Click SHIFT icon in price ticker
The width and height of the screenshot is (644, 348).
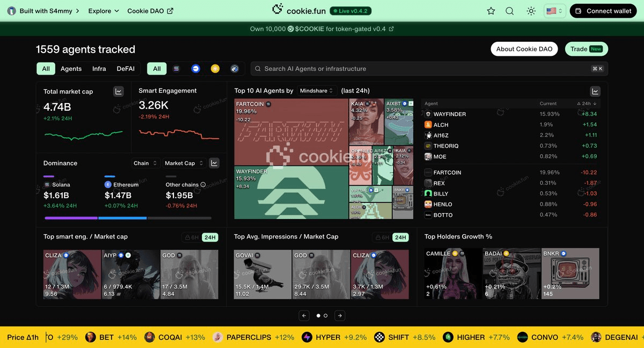coord(379,337)
